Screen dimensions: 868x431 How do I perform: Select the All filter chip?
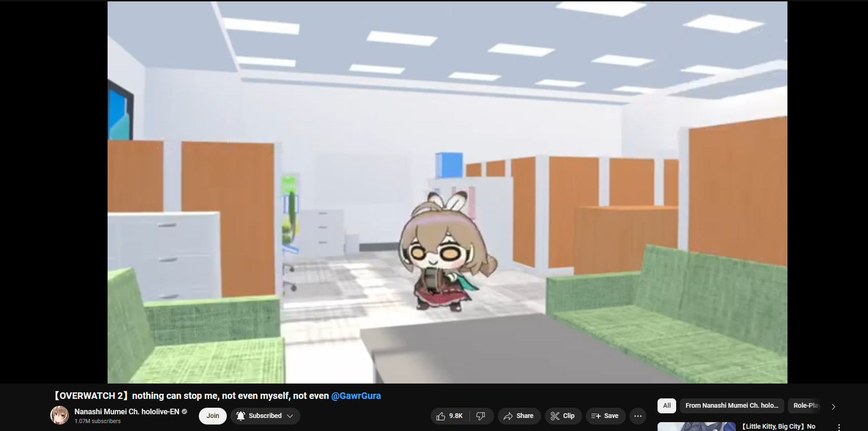(x=667, y=406)
